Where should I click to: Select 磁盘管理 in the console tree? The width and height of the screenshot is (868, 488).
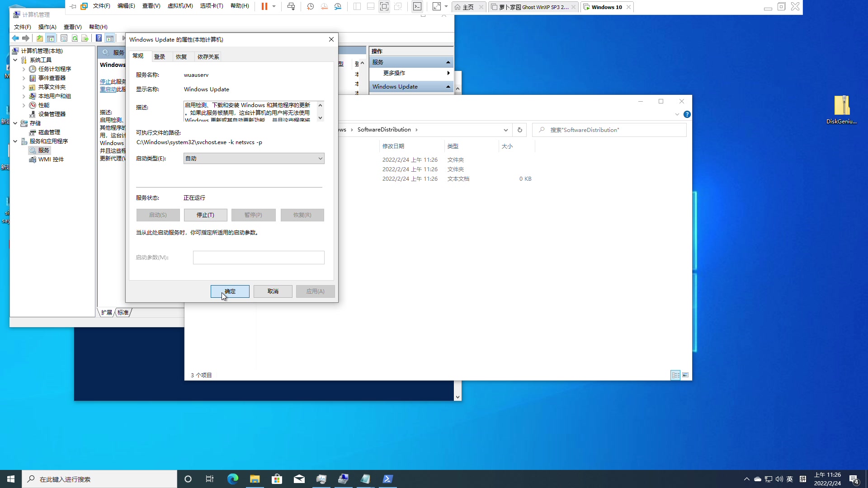tap(49, 132)
